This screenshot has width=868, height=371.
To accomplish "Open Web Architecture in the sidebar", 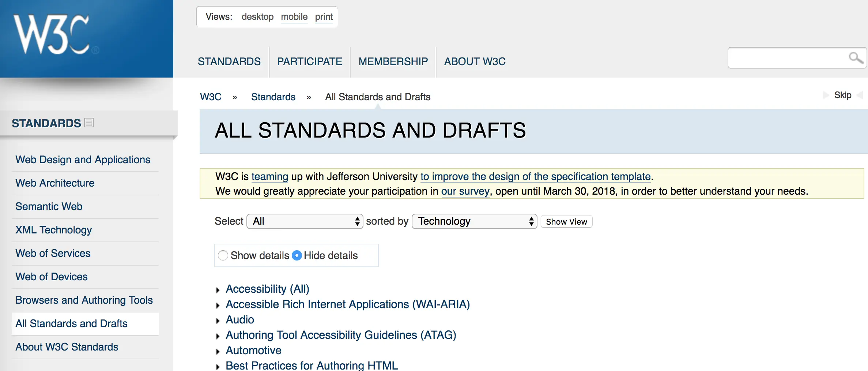I will tap(55, 183).
